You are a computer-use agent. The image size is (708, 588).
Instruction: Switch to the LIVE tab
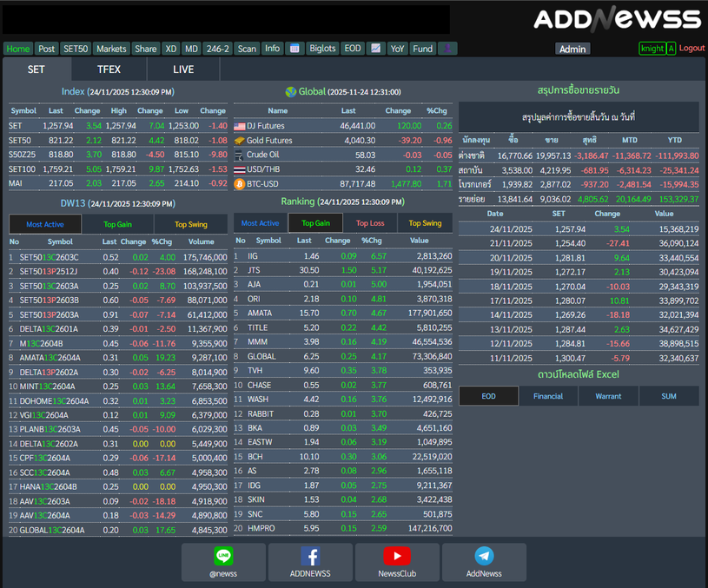(183, 69)
